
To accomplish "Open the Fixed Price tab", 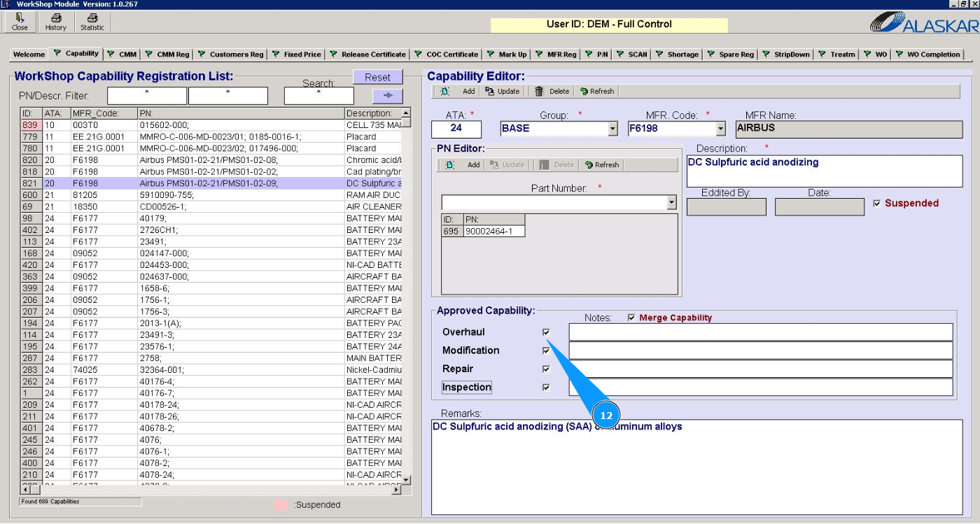I will [x=297, y=54].
